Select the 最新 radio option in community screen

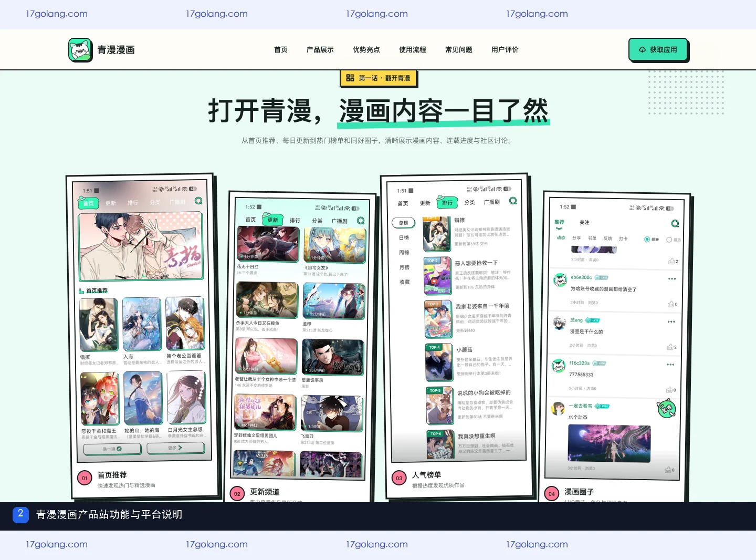click(x=652, y=240)
